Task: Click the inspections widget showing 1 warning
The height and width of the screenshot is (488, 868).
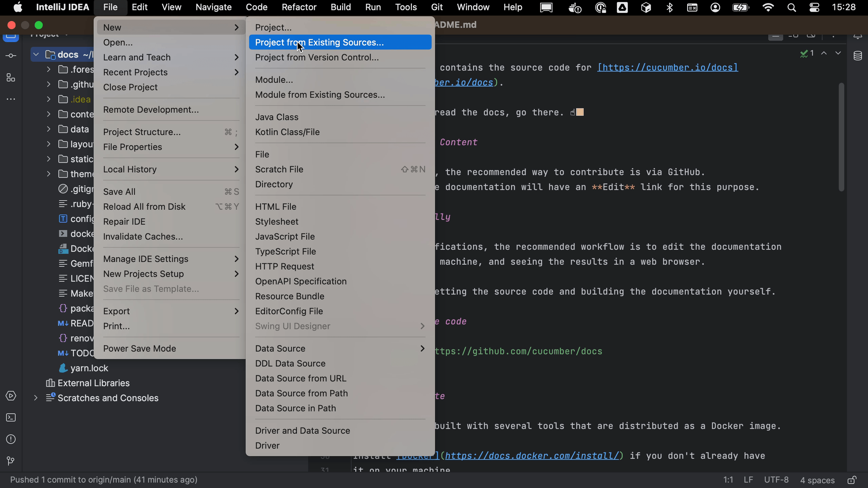Action: pyautogui.click(x=807, y=53)
